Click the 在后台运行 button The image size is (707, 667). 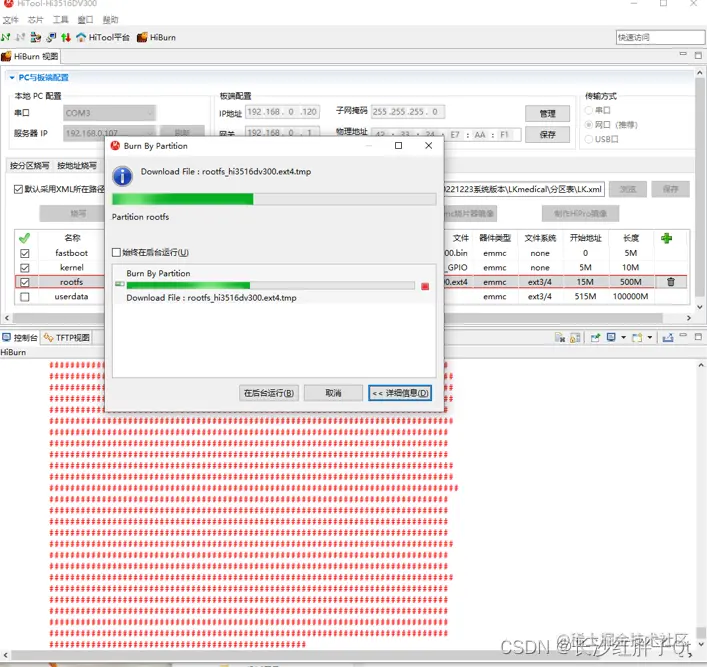(269, 393)
